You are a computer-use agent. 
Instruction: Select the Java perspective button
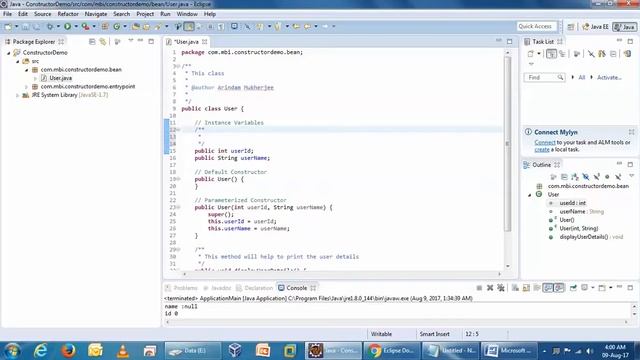pyautogui.click(x=624, y=27)
